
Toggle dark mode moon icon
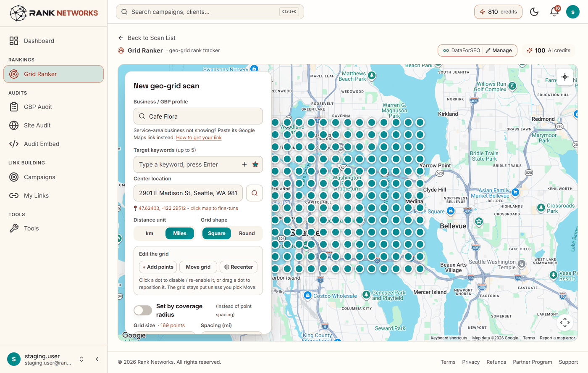[x=534, y=12]
